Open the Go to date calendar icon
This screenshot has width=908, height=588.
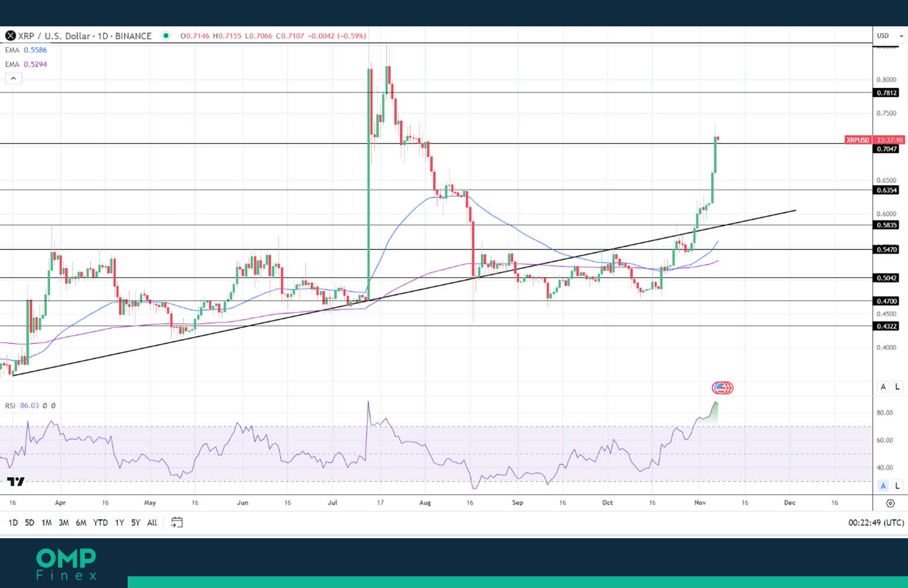click(176, 522)
